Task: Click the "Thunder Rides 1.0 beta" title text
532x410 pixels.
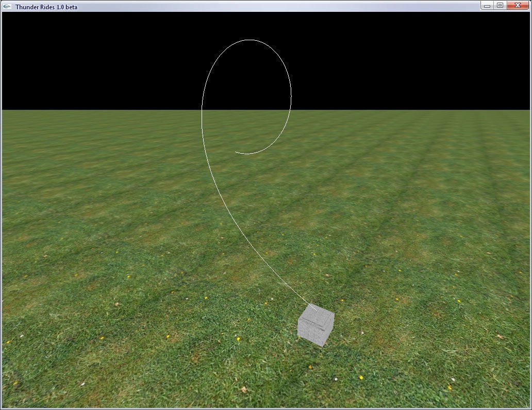Action: [x=46, y=7]
